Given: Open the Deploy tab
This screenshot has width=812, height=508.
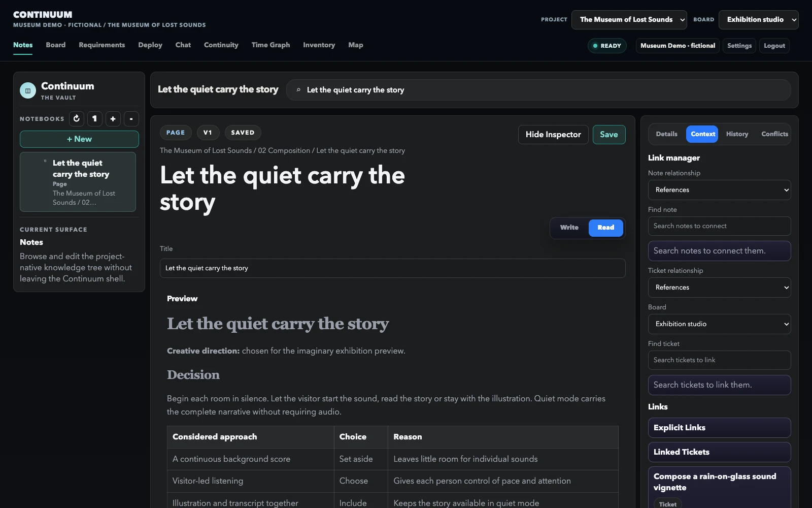Looking at the screenshot, I should (x=150, y=45).
